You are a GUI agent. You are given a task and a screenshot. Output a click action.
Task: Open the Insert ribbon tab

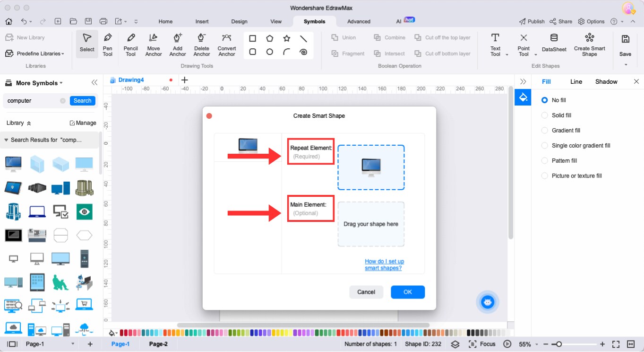[x=202, y=22]
